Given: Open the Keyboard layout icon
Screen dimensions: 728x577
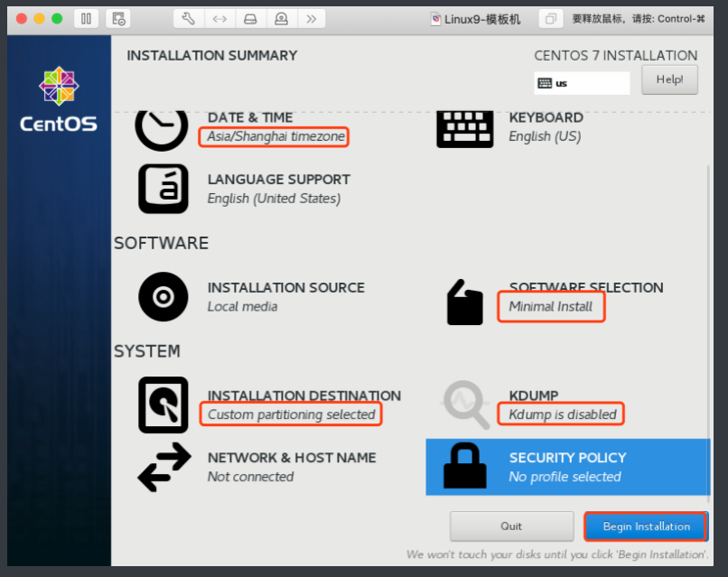Looking at the screenshot, I should tap(465, 129).
